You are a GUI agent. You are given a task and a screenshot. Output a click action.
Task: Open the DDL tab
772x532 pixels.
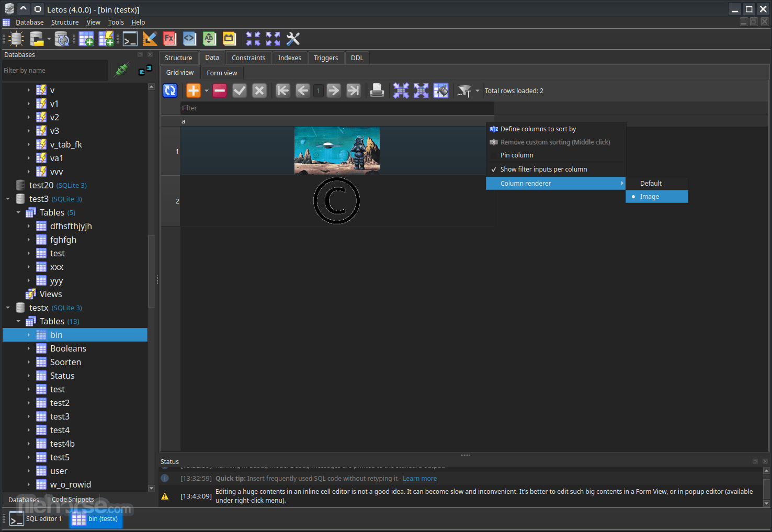[357, 58]
